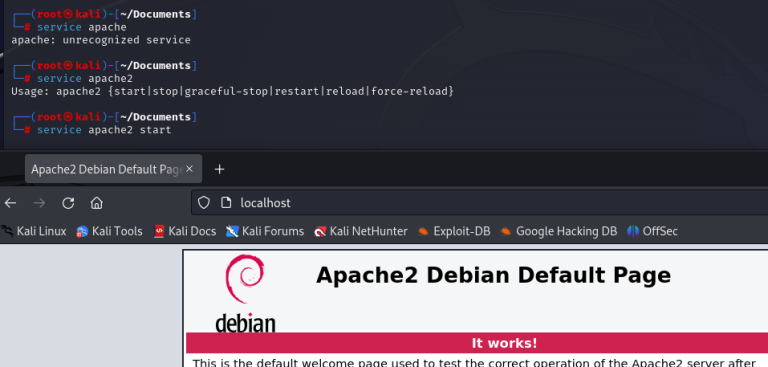Click 'apache: unrecognized service' terminal output
The width and height of the screenshot is (768, 367).
(101, 40)
